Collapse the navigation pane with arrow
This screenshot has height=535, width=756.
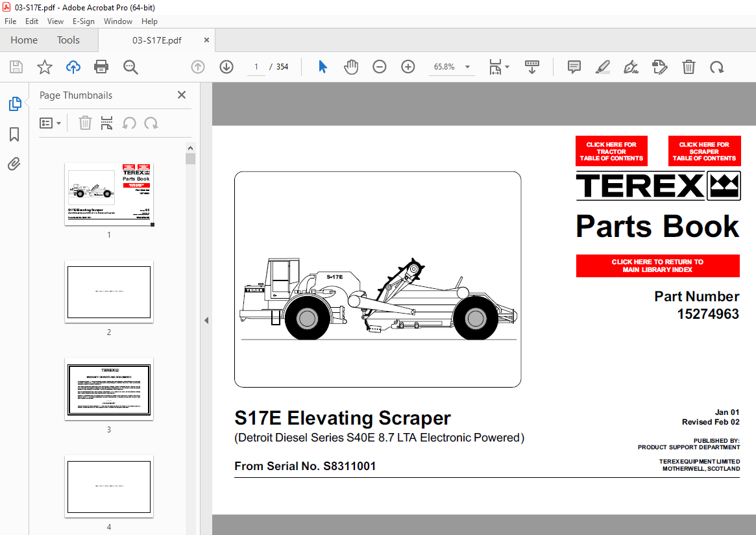coord(206,320)
